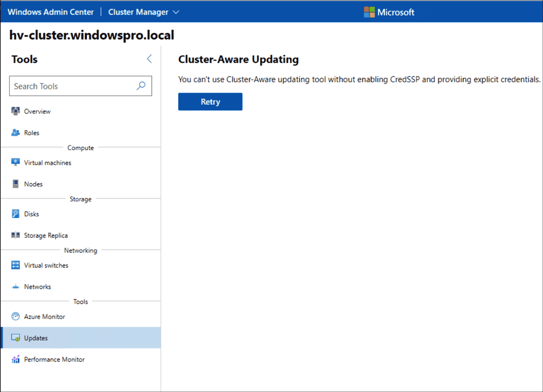This screenshot has width=543, height=392.
Task: Select the Storage Replica tool
Action: (x=46, y=235)
